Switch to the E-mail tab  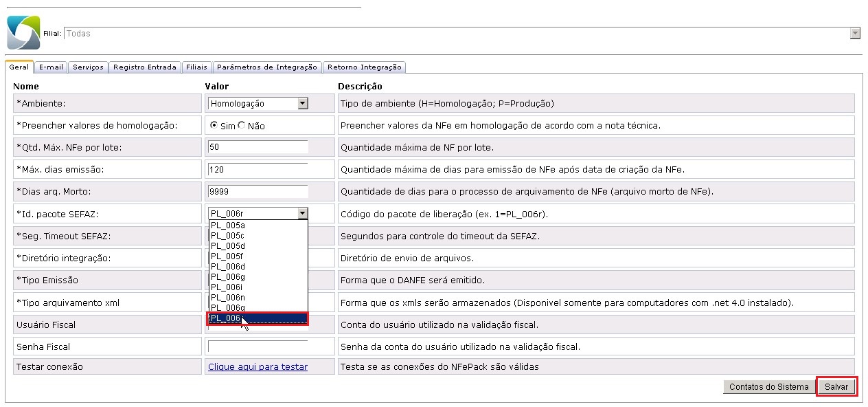[x=51, y=67]
